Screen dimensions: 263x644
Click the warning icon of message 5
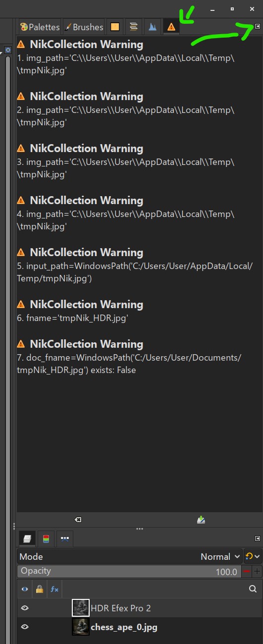click(21, 252)
